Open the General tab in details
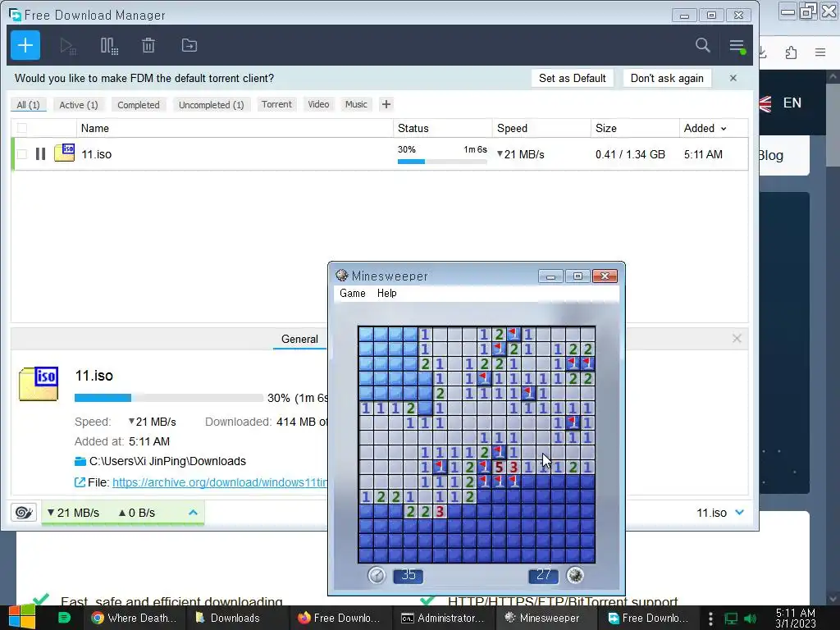The width and height of the screenshot is (840, 630). (299, 339)
